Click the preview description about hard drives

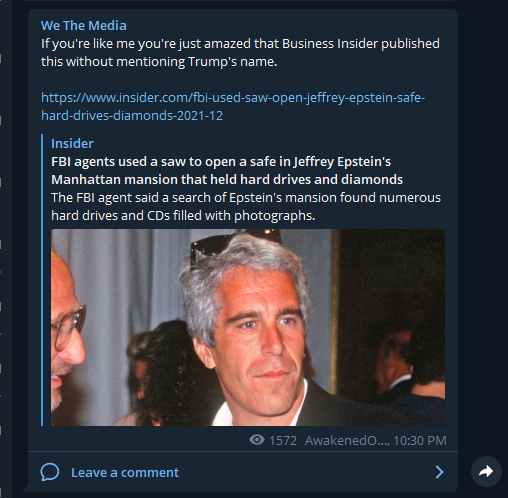tap(246, 206)
